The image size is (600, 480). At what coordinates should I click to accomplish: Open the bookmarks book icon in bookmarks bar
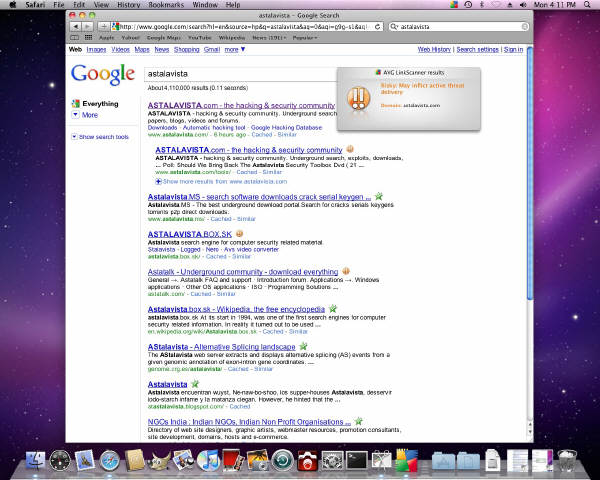coord(75,38)
